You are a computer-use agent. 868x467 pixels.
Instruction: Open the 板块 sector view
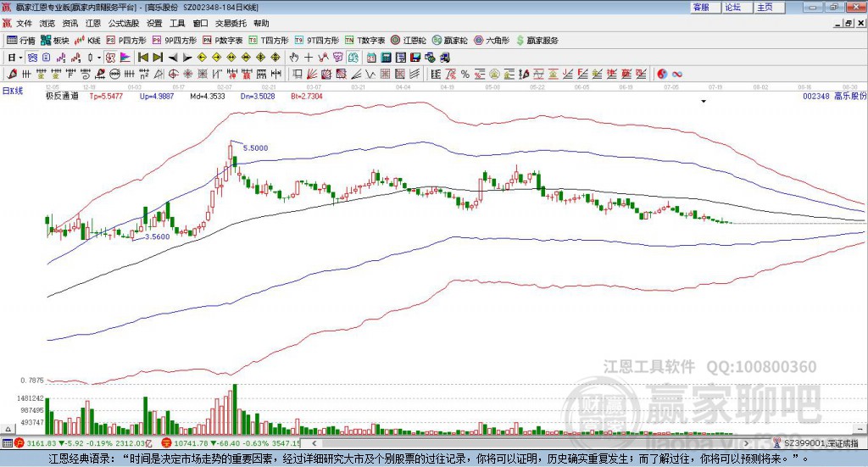[x=55, y=41]
